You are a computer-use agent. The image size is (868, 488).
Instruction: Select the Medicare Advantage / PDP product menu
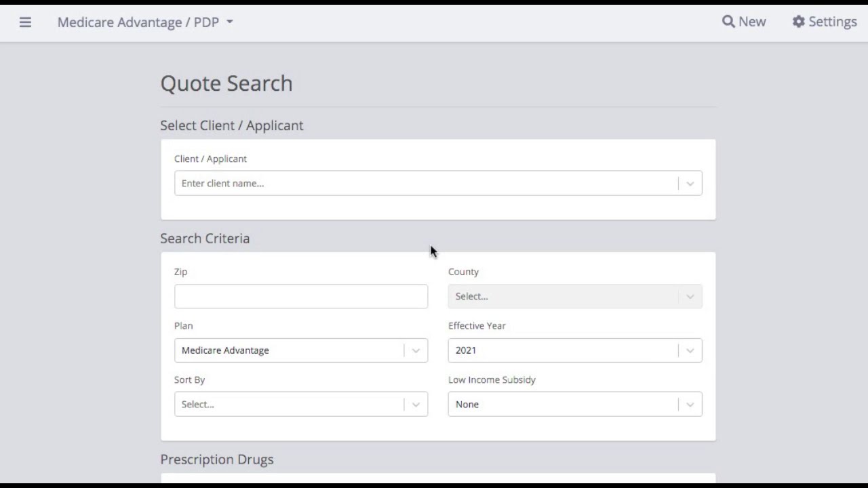tap(145, 22)
